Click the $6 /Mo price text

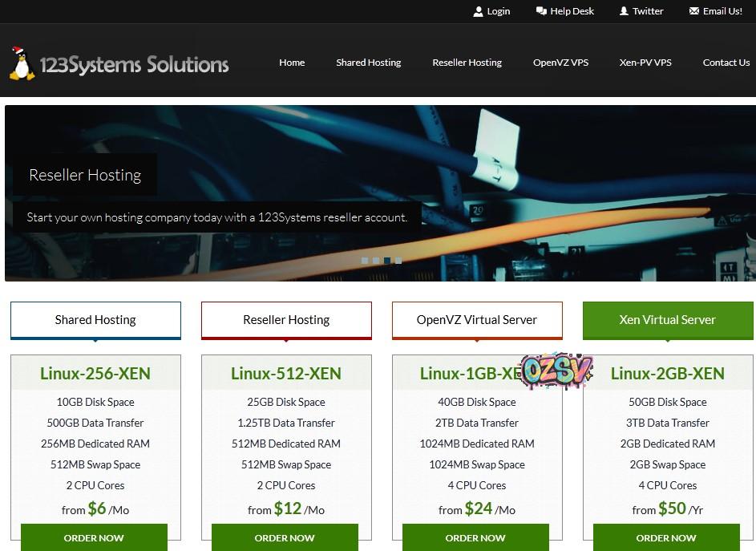pos(95,509)
